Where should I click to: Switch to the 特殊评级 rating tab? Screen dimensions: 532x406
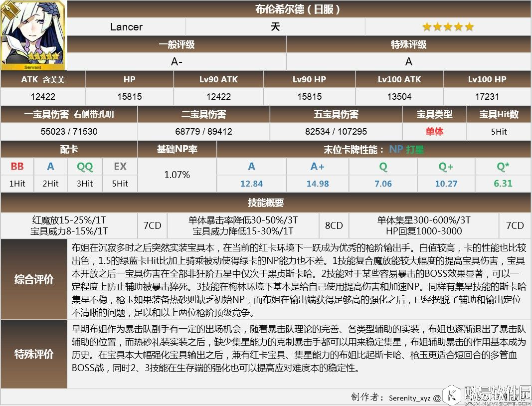tap(409, 44)
